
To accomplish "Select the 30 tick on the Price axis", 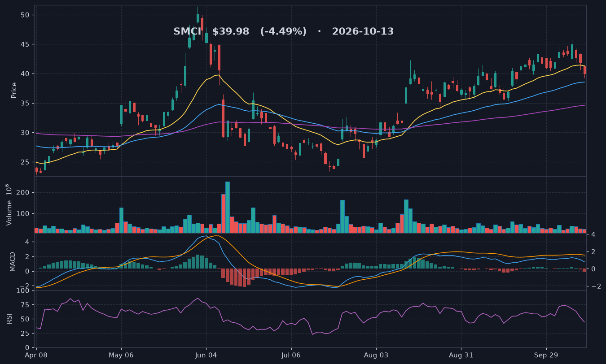I will (x=25, y=133).
